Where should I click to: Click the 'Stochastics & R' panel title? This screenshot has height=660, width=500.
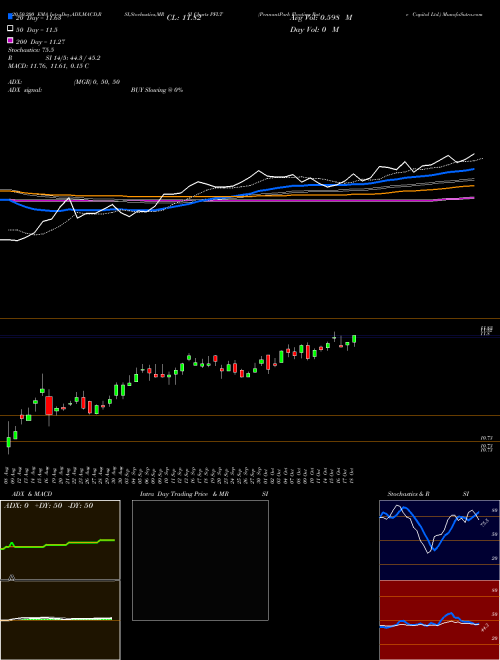(x=409, y=494)
